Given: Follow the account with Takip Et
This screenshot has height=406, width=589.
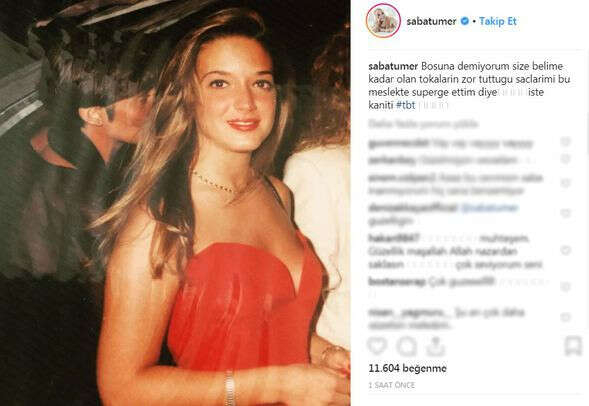Looking at the screenshot, I should (x=498, y=21).
